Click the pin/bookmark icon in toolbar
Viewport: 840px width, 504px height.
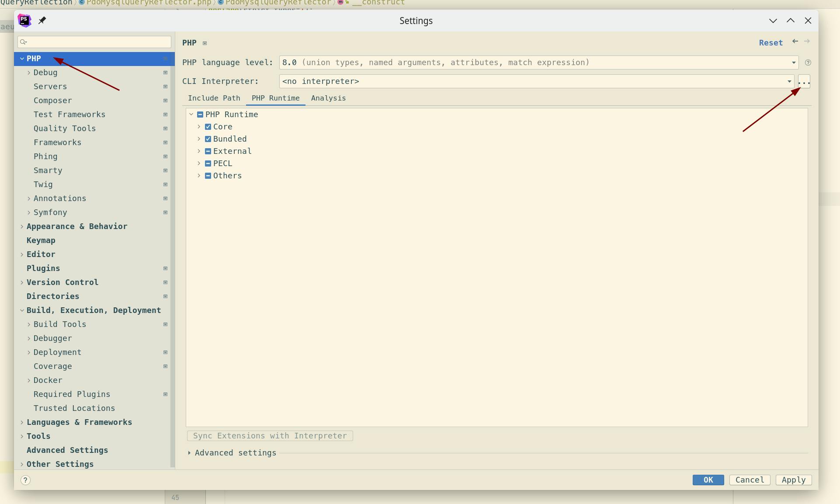coord(42,20)
